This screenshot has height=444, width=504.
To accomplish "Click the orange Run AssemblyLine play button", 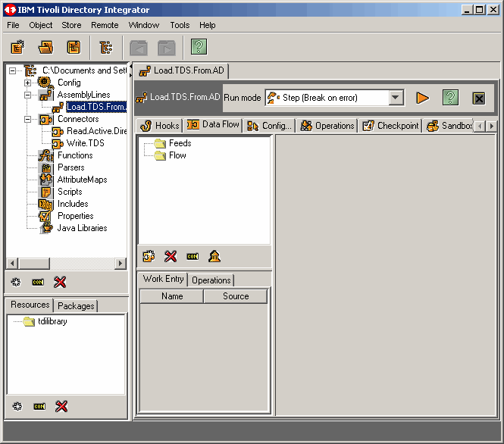I will point(423,98).
